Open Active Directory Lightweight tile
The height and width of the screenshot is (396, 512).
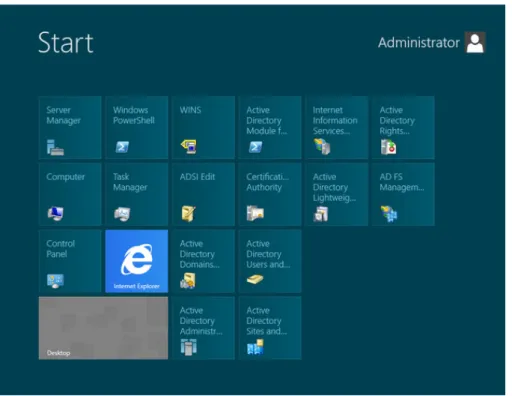pos(337,194)
